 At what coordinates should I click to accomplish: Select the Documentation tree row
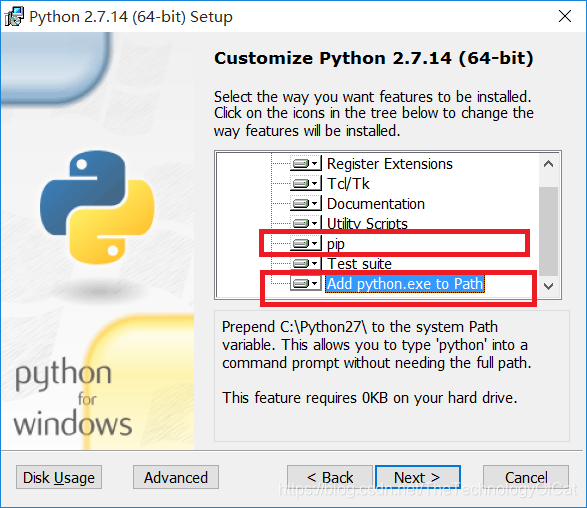point(376,204)
